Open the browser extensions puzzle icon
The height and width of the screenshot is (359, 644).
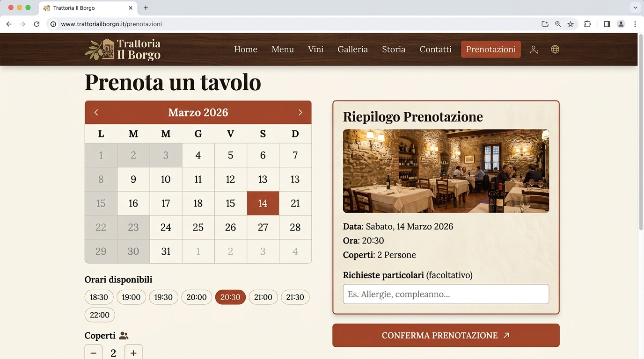pos(588,24)
